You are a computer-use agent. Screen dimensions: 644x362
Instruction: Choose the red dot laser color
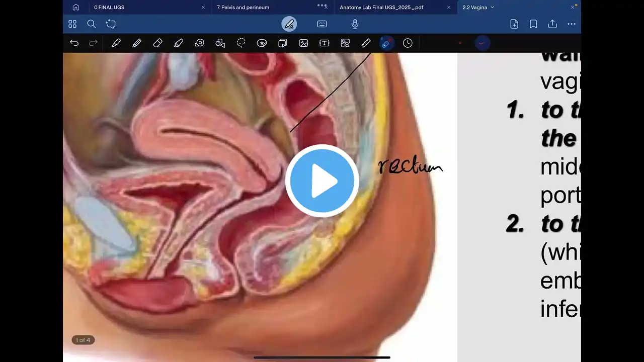460,43
